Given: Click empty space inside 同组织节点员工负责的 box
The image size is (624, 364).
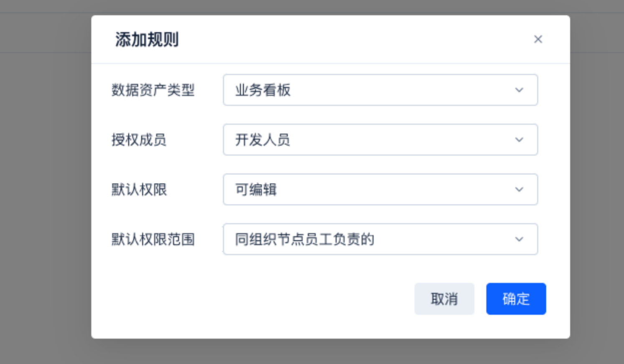Looking at the screenshot, I should coord(443,239).
